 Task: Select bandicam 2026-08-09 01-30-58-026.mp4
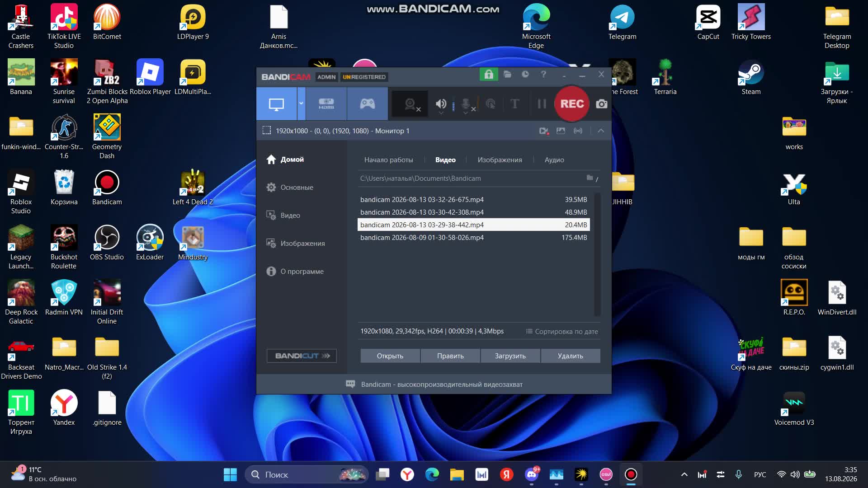tap(473, 238)
